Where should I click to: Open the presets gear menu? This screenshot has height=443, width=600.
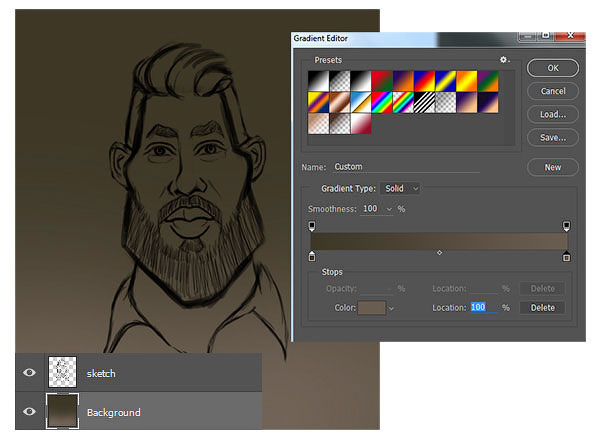coord(504,60)
